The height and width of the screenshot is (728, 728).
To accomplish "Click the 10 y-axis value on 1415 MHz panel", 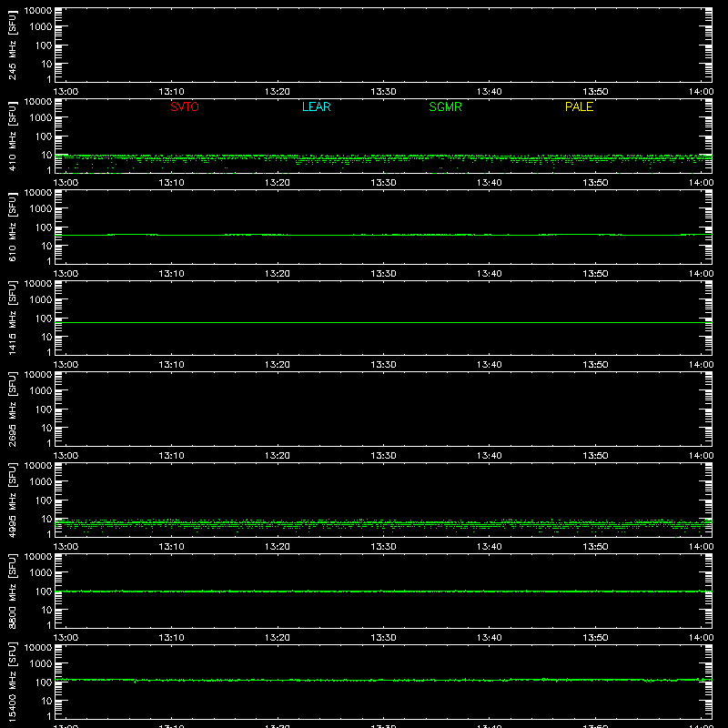I will 46,337.
